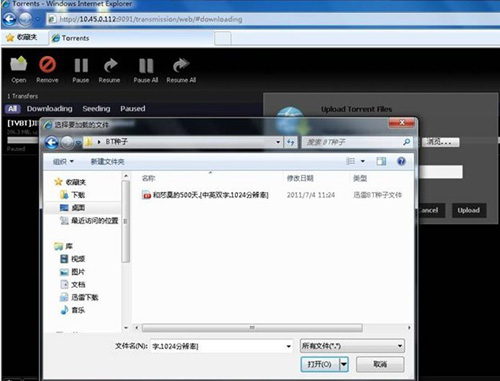Open the 所有文件 file type dropdown

click(x=352, y=346)
